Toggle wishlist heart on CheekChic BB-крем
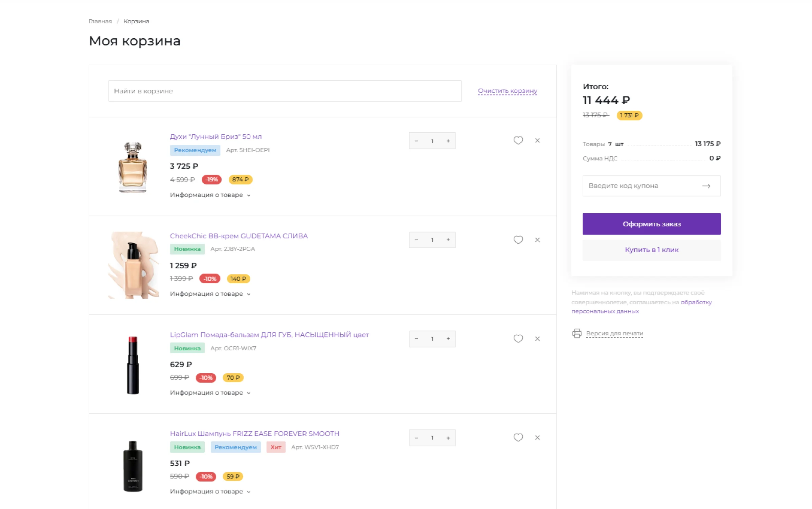This screenshot has width=812, height=509. (x=518, y=240)
